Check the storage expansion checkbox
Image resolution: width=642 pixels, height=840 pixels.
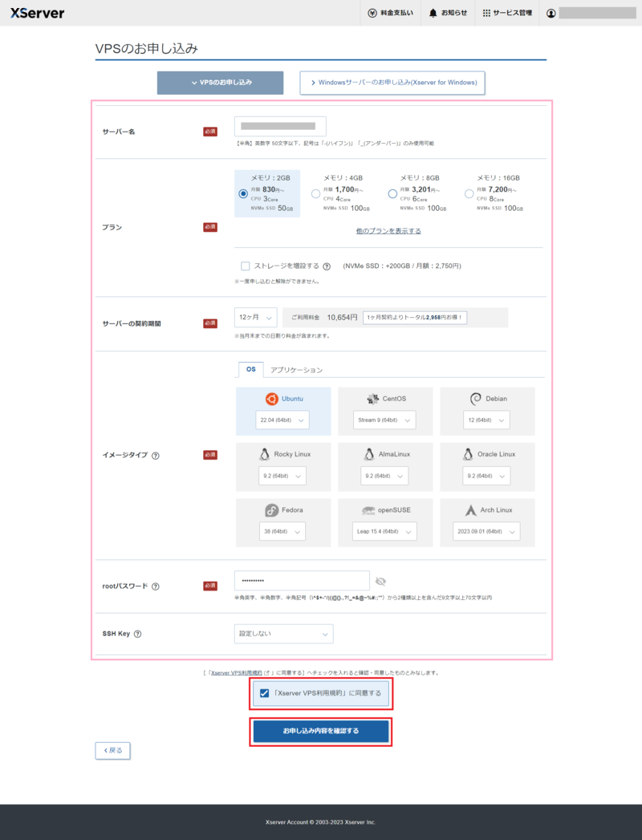point(246,266)
